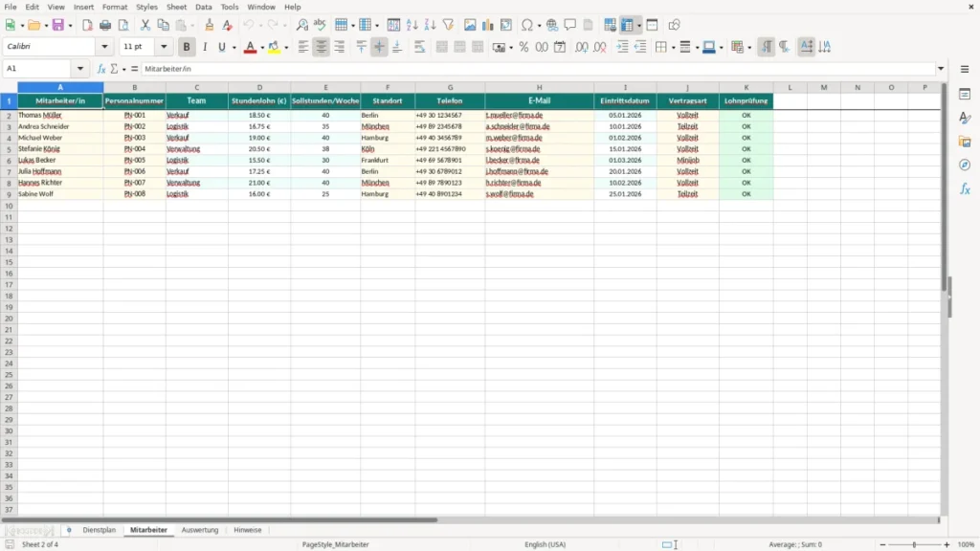Open background color dropdown arrow
The width and height of the screenshot is (980, 551).
coord(286,48)
